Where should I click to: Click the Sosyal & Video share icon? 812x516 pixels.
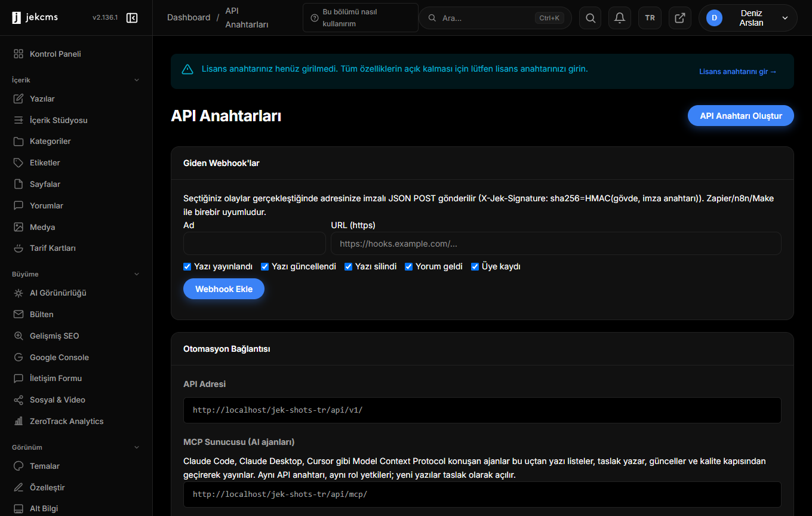pos(19,400)
